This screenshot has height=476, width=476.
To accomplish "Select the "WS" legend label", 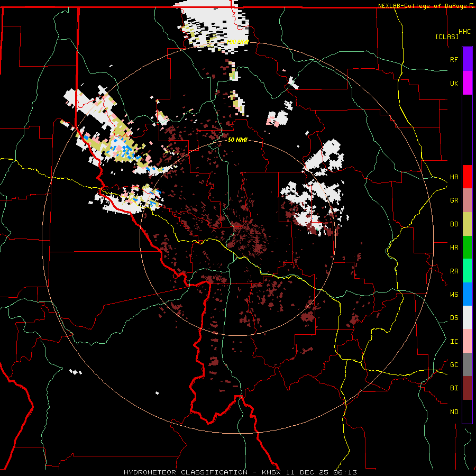I will (454, 294).
